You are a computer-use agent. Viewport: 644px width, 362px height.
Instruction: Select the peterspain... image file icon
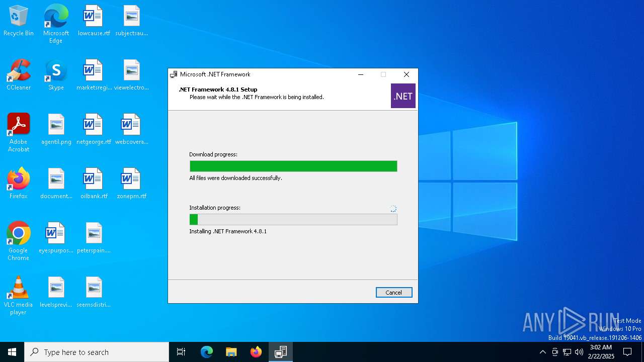(94, 238)
